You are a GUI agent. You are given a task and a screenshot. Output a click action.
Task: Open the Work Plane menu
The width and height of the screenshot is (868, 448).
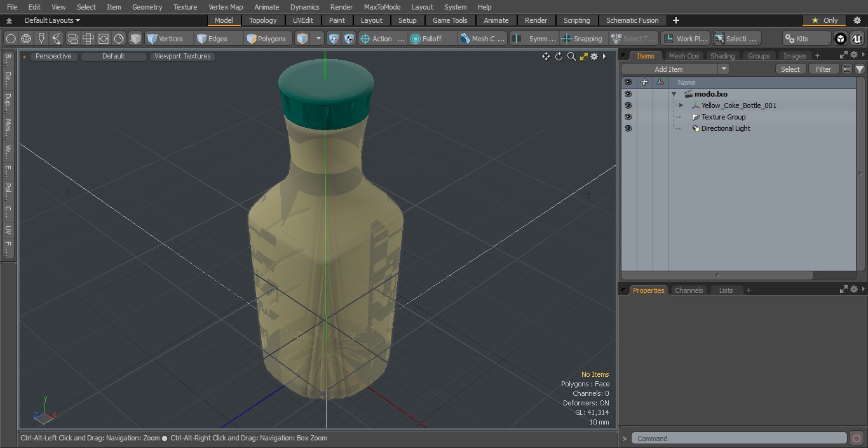coord(685,39)
